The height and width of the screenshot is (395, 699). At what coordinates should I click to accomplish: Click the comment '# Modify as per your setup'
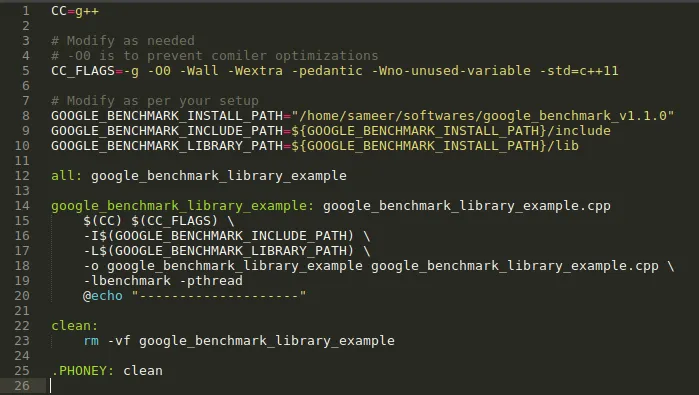point(155,101)
